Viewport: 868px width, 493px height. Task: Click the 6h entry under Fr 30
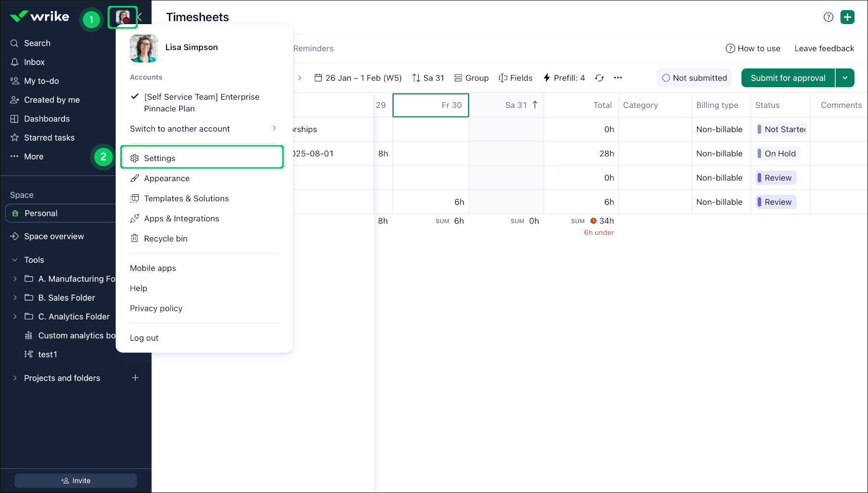click(x=431, y=202)
